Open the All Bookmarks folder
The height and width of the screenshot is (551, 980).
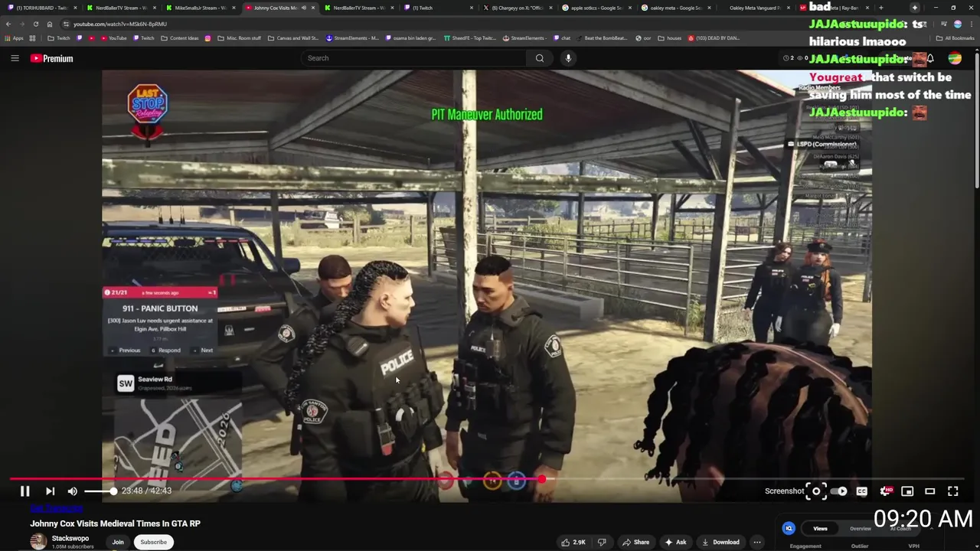tap(955, 38)
